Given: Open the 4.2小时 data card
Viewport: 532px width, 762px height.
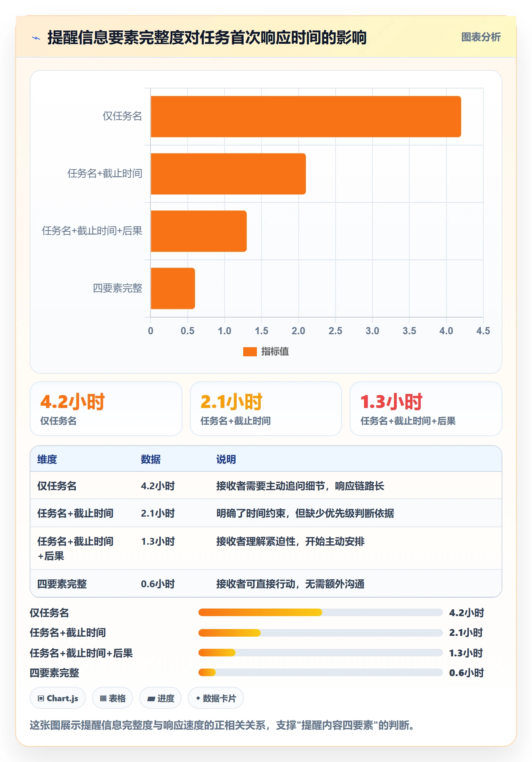Looking at the screenshot, I should [x=106, y=409].
